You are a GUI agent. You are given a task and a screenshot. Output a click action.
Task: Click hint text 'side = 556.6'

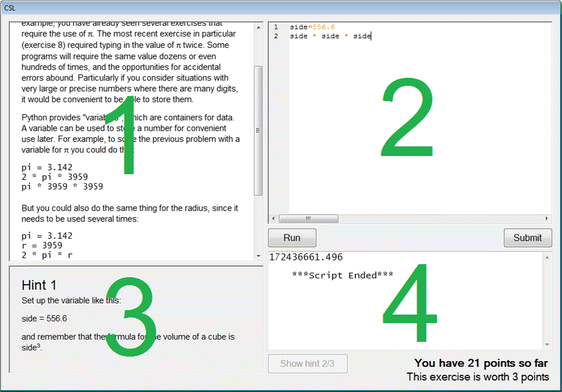(44, 319)
